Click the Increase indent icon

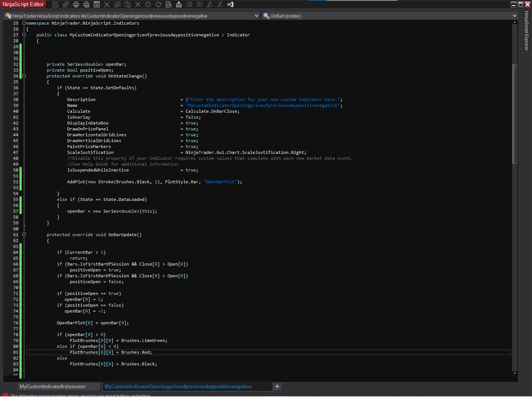(200, 4)
